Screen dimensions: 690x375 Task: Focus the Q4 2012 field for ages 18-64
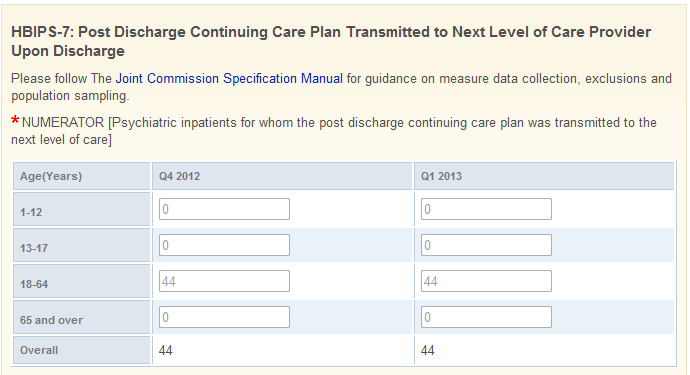[224, 281]
